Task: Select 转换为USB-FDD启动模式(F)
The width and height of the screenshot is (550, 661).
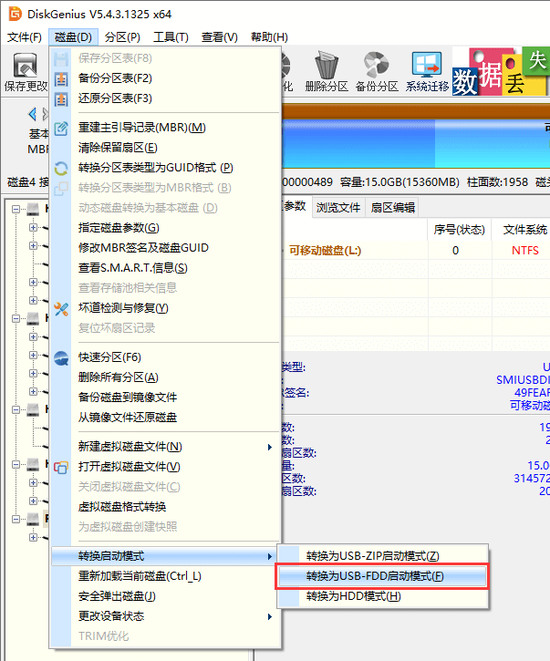Action: pyautogui.click(x=383, y=576)
